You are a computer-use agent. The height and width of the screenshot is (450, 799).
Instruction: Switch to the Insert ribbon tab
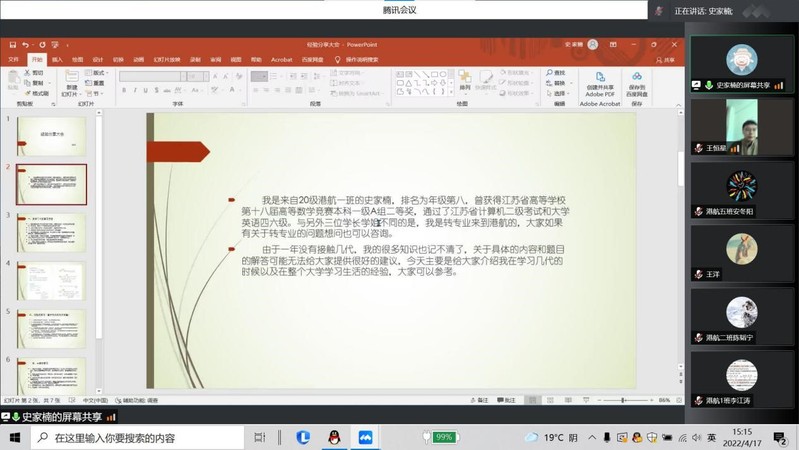pyautogui.click(x=57, y=59)
